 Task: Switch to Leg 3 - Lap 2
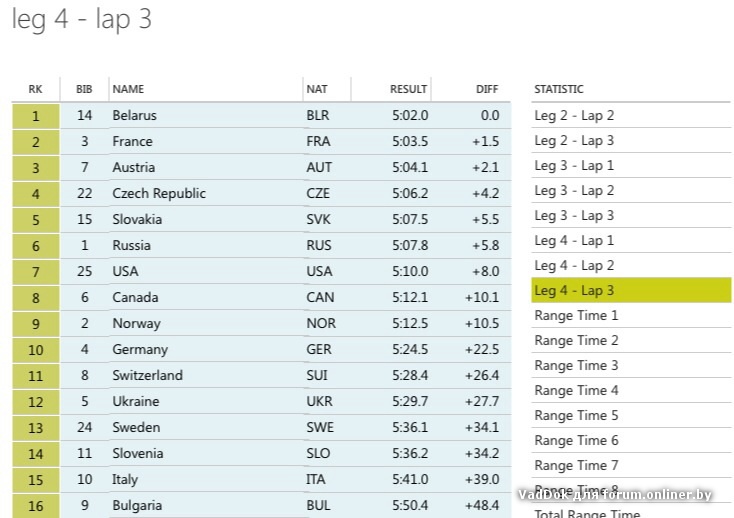tap(575, 191)
